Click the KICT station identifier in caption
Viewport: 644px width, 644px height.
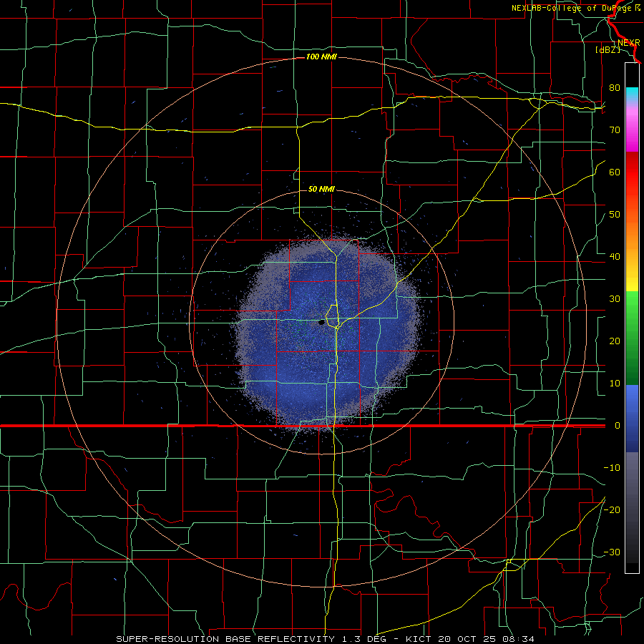tap(419, 639)
